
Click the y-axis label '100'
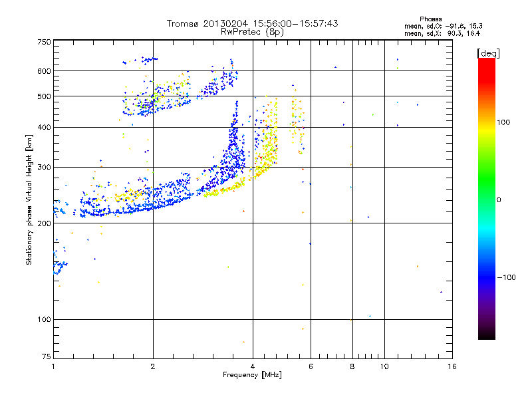(x=45, y=320)
